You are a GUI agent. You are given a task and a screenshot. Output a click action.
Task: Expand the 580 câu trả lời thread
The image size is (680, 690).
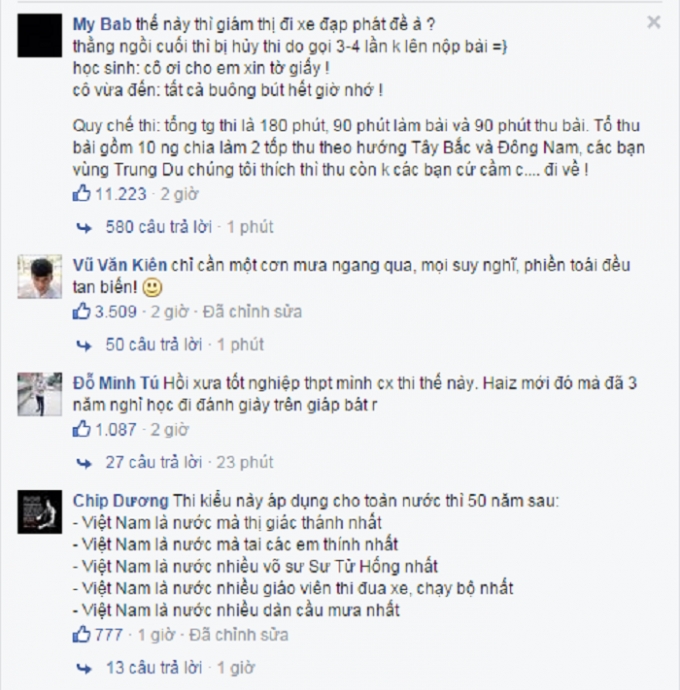158,227
